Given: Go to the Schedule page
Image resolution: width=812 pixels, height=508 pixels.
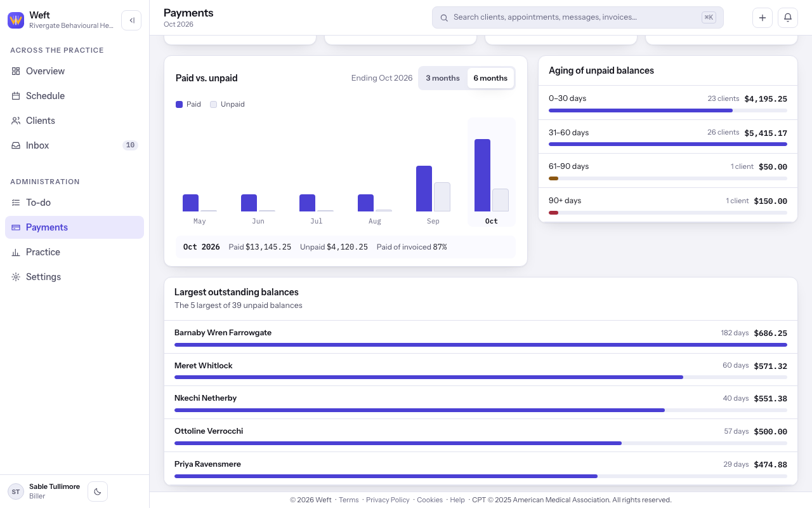Looking at the screenshot, I should 74,96.
